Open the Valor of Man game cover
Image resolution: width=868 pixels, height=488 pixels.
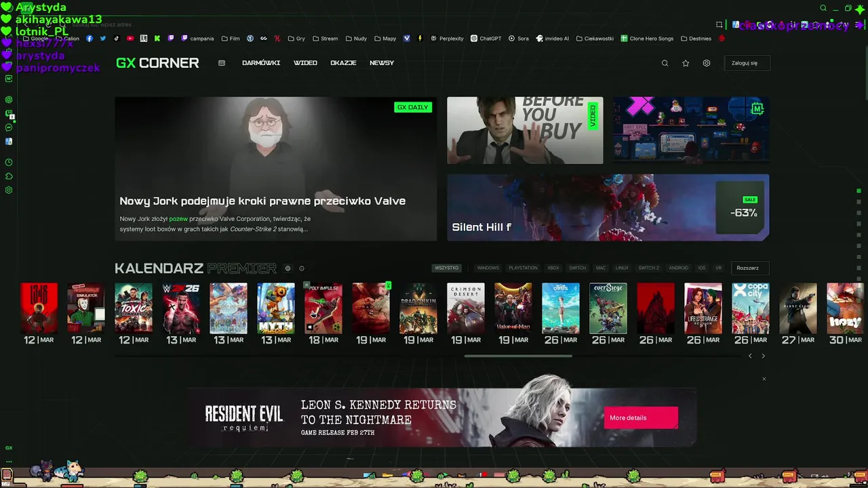coord(513,308)
